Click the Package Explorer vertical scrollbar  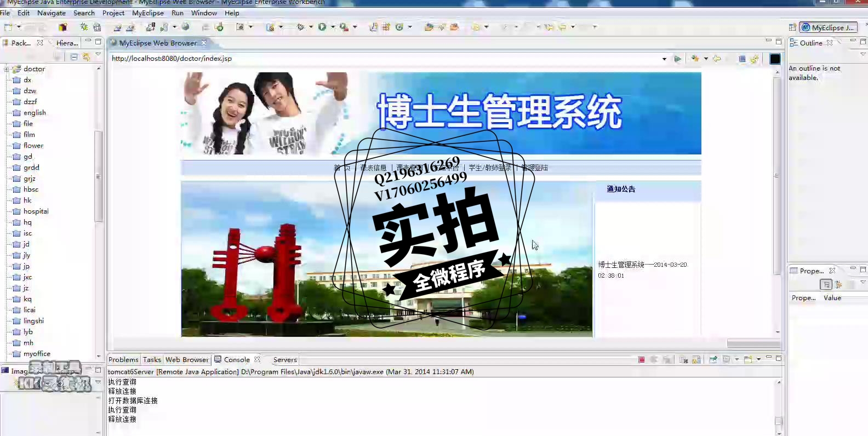[99, 176]
